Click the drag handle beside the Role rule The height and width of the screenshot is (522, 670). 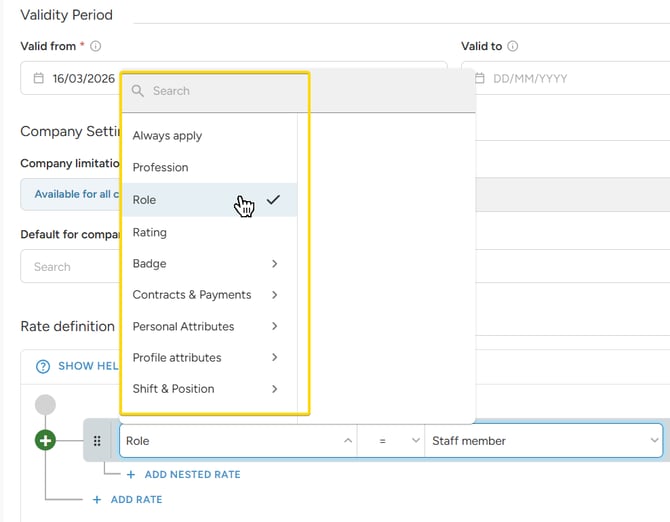(97, 441)
